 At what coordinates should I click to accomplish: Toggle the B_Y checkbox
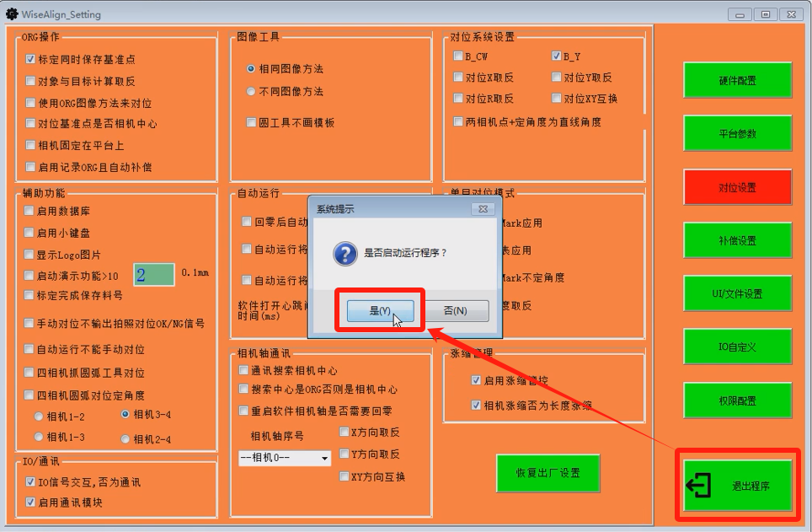pos(556,56)
